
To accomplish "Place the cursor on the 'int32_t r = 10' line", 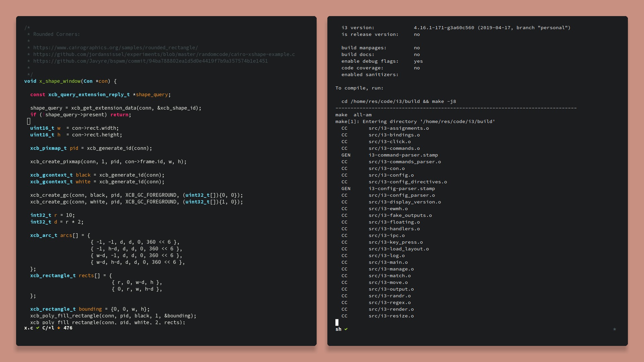I will 52,215.
